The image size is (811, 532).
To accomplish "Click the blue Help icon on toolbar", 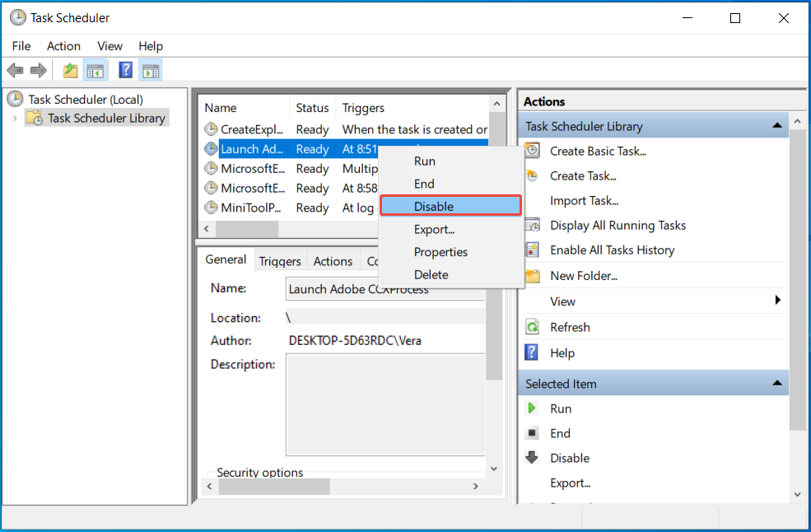I will tap(125, 70).
